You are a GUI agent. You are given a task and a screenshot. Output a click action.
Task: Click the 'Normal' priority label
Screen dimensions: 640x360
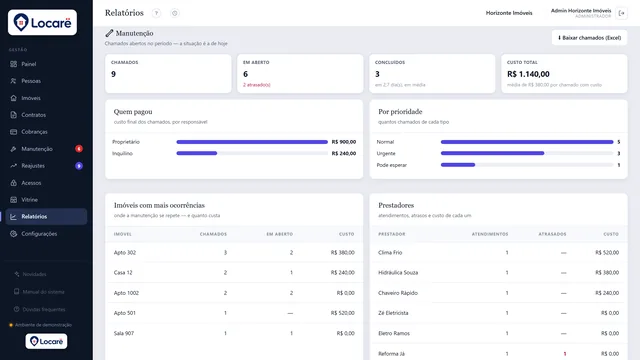click(x=385, y=142)
